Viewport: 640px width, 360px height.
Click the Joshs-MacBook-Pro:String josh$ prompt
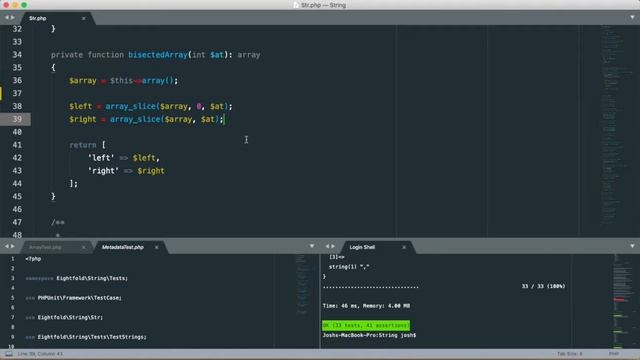pyautogui.click(x=369, y=335)
